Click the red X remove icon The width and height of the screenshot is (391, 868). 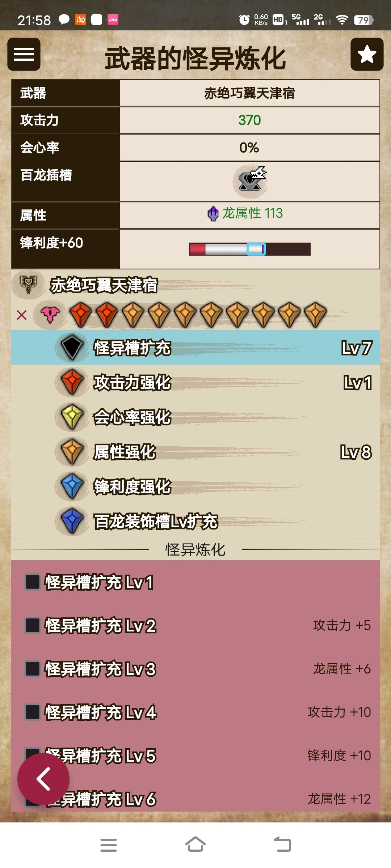coord(22,315)
